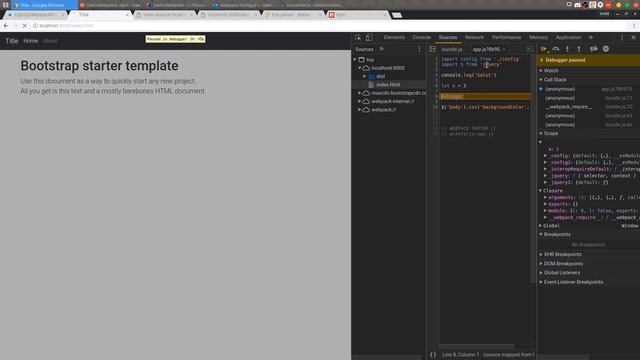Viewport: 640px width, 360px height.
Task: View site information for localhost
Action: (x=35, y=26)
